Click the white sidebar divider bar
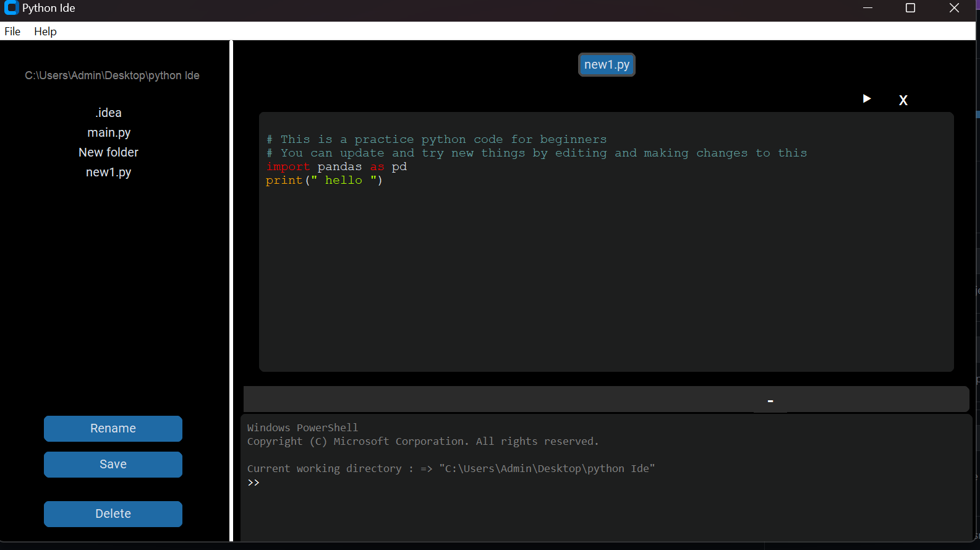This screenshot has width=980, height=550. click(231, 291)
